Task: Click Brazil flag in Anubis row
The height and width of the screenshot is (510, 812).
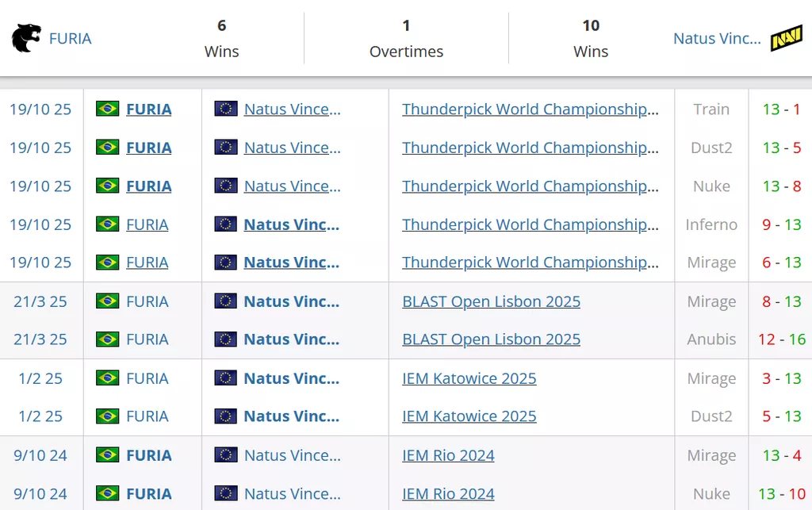Action: point(107,339)
